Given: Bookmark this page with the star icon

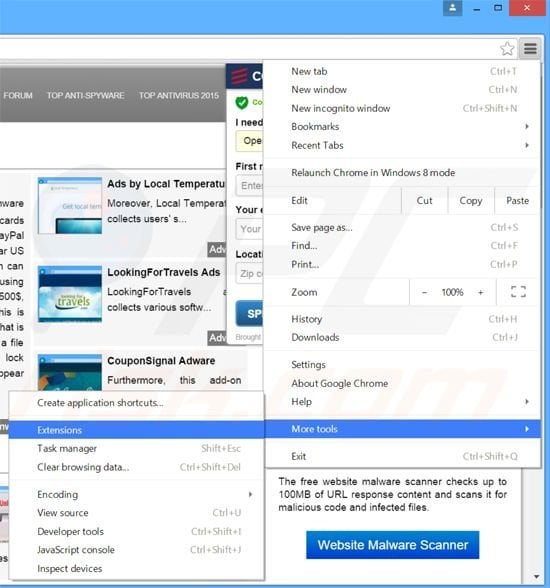Looking at the screenshot, I should (x=507, y=48).
